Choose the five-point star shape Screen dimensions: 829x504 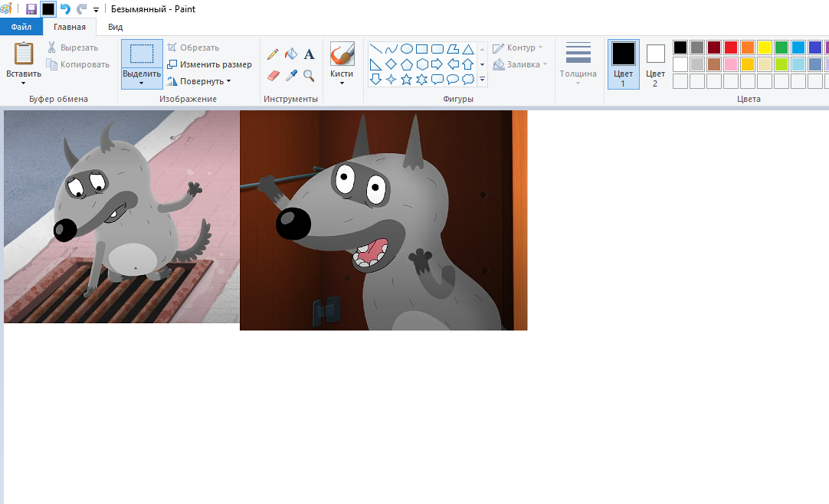[x=407, y=79]
